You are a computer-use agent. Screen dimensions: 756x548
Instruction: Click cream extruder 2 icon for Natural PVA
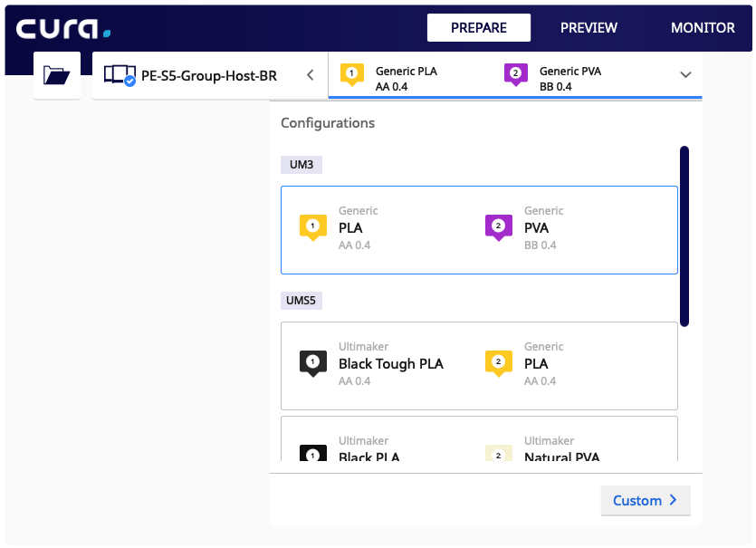499,453
